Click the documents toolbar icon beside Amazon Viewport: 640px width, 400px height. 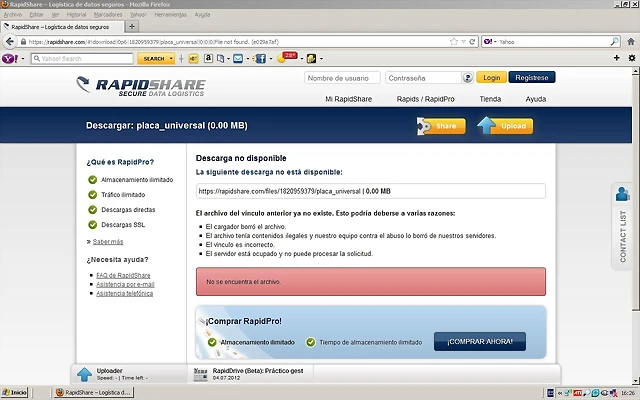[x=220, y=59]
